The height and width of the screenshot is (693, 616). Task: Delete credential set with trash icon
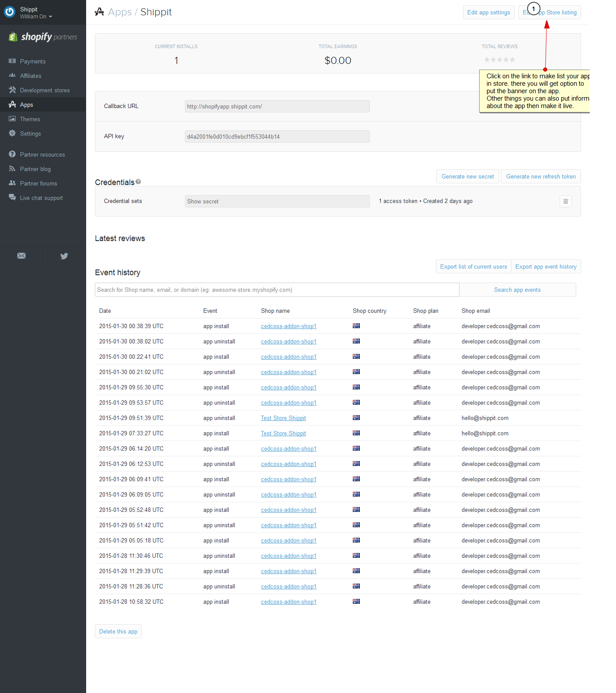coord(566,201)
